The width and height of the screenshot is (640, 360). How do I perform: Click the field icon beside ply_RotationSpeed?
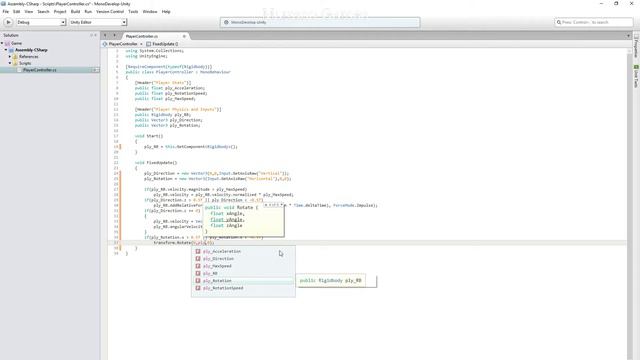click(198, 288)
